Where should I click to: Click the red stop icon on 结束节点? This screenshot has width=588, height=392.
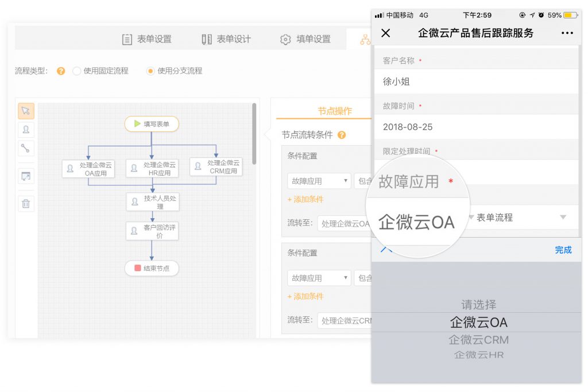click(x=137, y=268)
